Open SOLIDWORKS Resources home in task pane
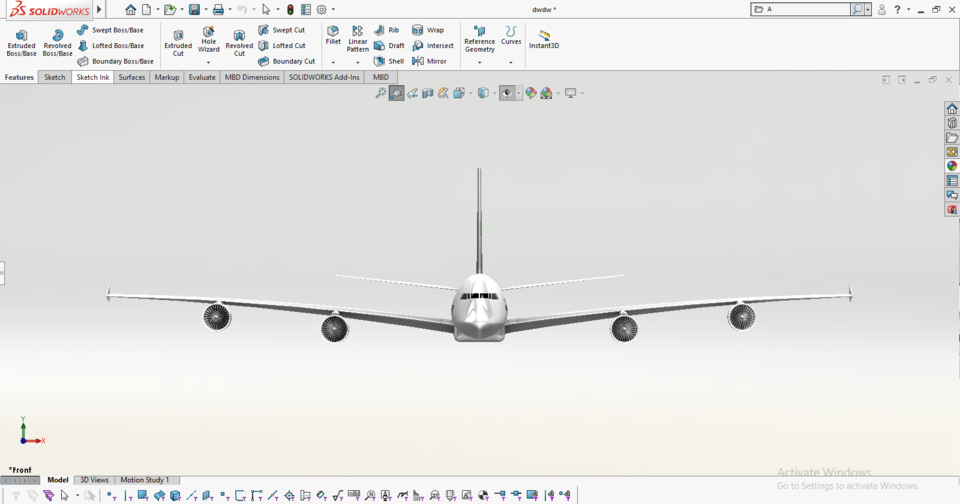The image size is (960, 504). click(952, 108)
